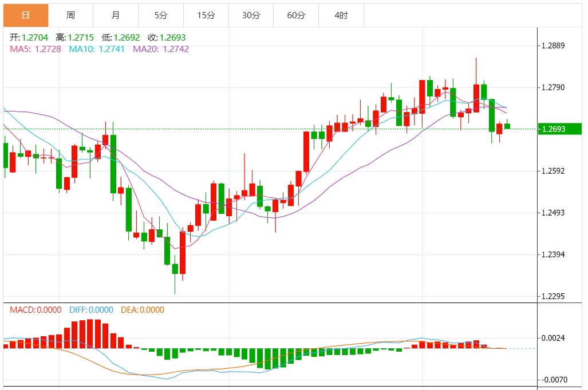Open the 15分 timeframe tab
Screen dimensions: 588x390
coord(206,15)
